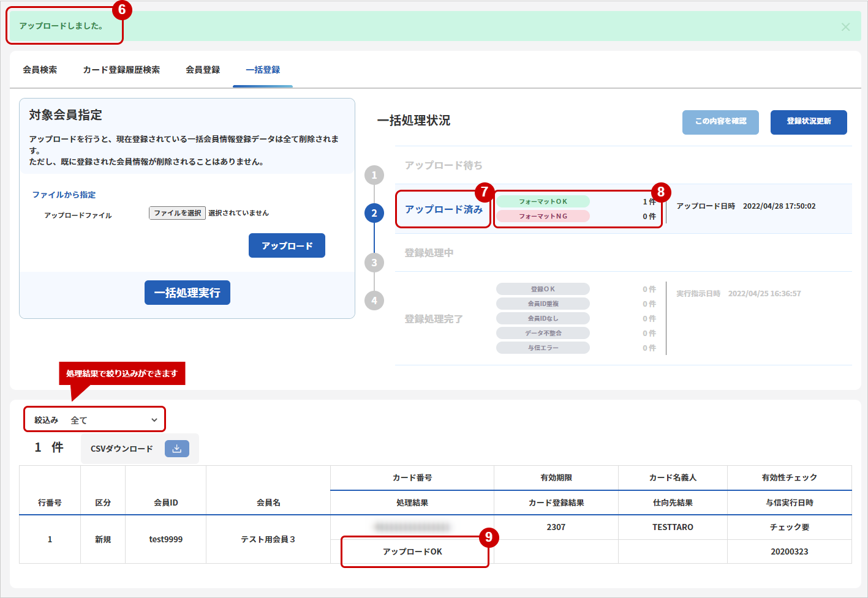Click the CSVダウンロード label
868x598 pixels.
click(x=122, y=449)
